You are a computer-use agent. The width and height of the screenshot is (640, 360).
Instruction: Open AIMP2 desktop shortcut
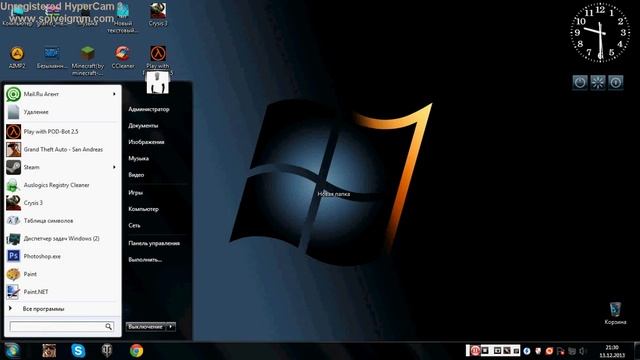(17, 58)
